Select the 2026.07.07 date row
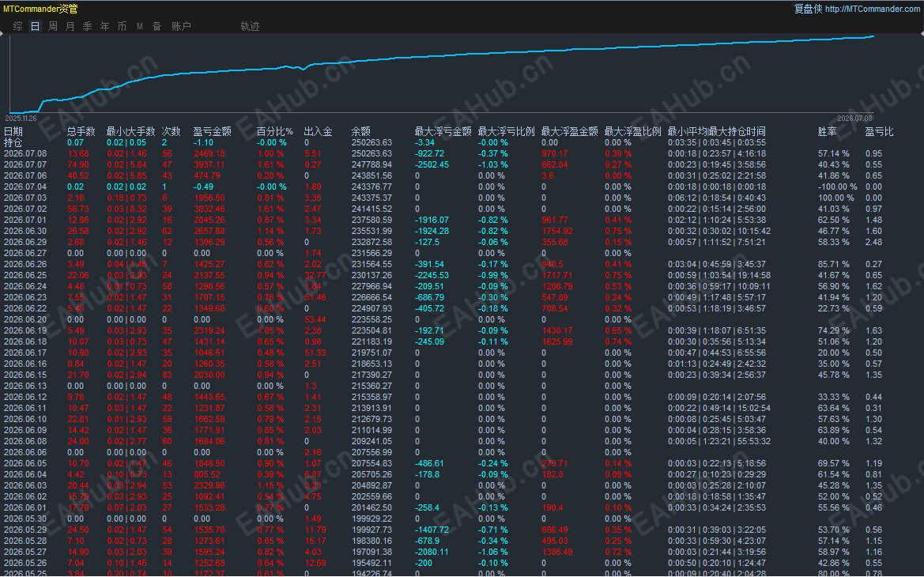This screenshot has width=924, height=577. tap(25, 165)
